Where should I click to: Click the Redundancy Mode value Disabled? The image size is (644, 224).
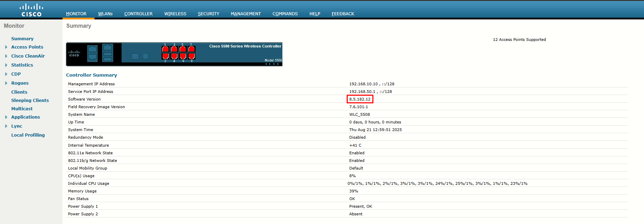tap(357, 137)
